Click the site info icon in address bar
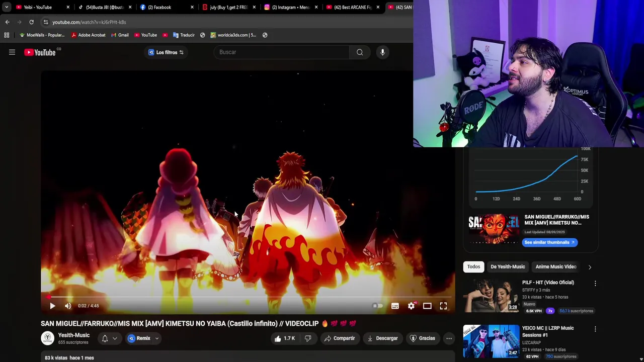 point(46,22)
